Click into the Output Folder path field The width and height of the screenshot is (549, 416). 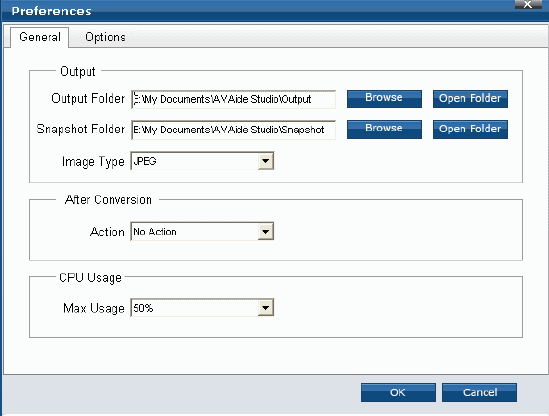coord(234,99)
